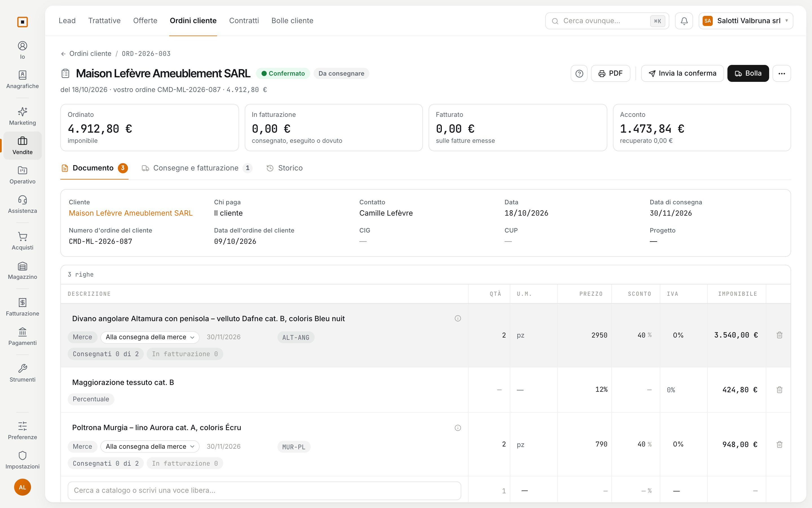Click the notifications bell icon
The image size is (812, 508).
pyautogui.click(x=684, y=21)
